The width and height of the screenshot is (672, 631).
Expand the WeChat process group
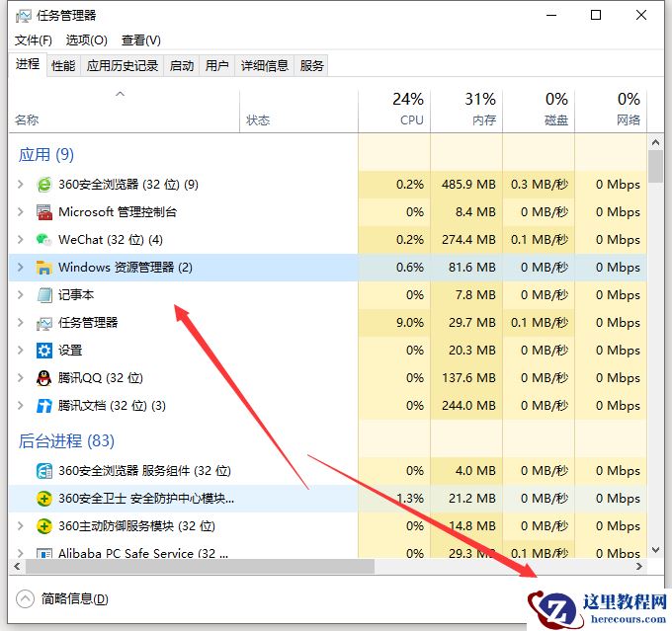point(20,239)
